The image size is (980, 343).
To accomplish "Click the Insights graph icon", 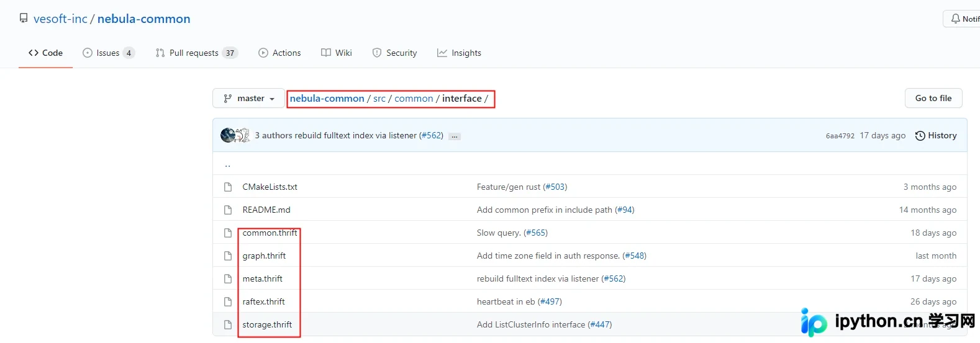I will point(442,53).
